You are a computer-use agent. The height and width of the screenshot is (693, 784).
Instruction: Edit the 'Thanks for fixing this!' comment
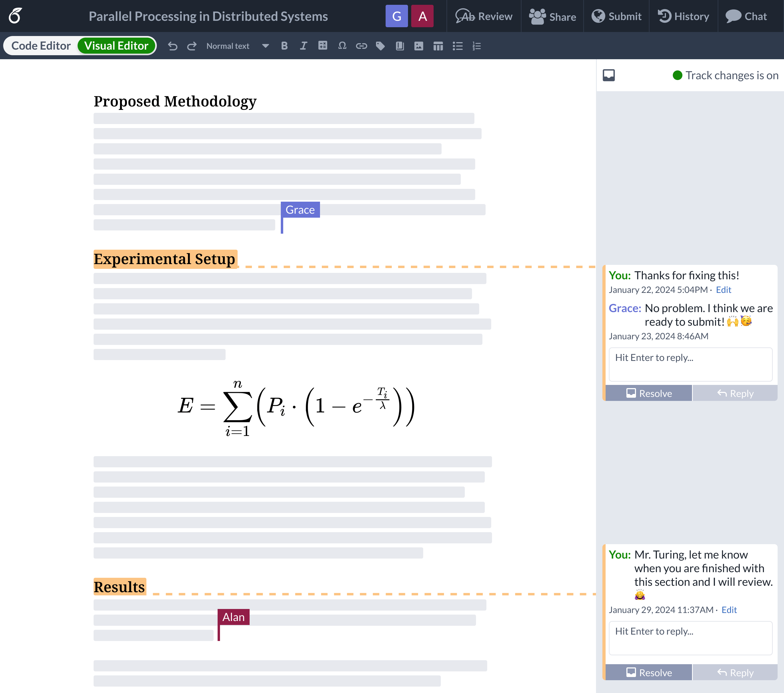click(x=723, y=290)
